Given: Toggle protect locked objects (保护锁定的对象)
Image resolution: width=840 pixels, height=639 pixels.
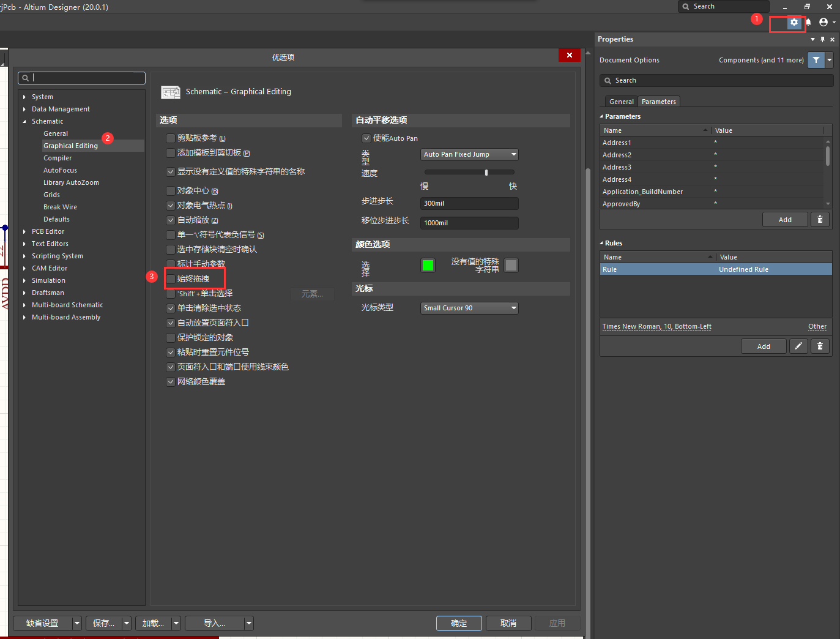Looking at the screenshot, I should click(x=171, y=338).
